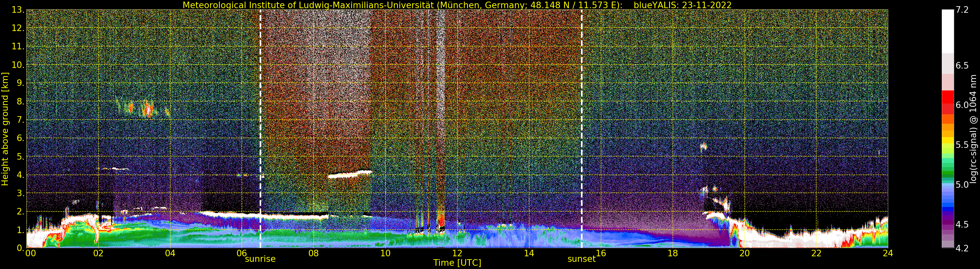The width and height of the screenshot is (980, 269).
Task: Click the 22 tick label on the time axis
Action: [816, 253]
